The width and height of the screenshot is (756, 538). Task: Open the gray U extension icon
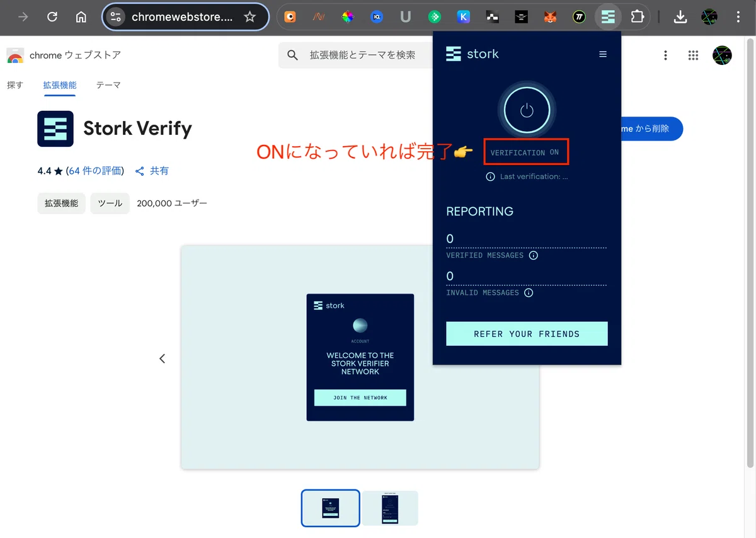406,17
